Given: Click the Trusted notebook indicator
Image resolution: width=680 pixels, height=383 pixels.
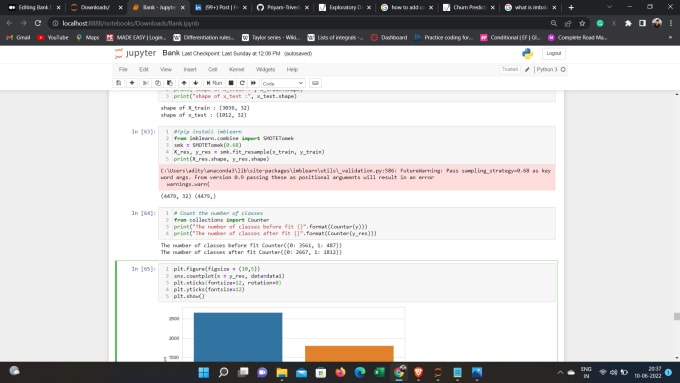Looking at the screenshot, I should coord(510,69).
